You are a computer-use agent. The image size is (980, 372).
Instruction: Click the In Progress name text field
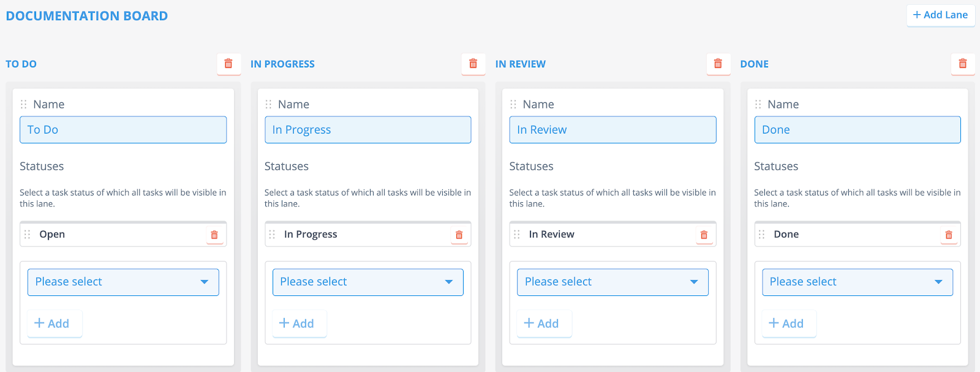367,130
